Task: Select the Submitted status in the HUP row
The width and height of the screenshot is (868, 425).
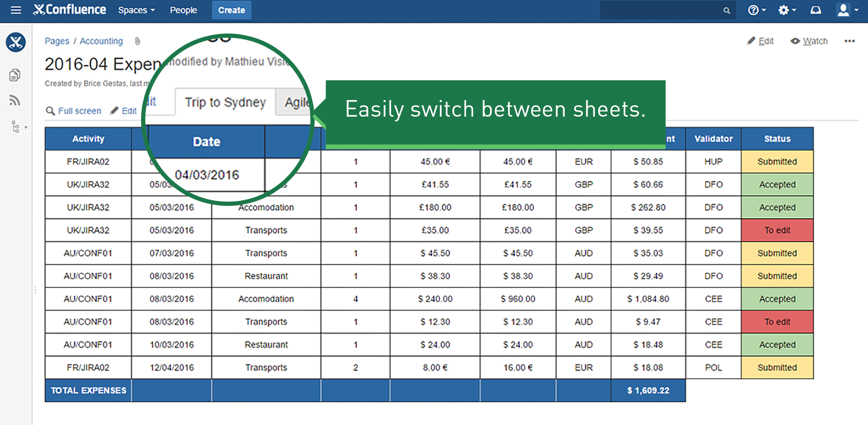Action: (x=777, y=161)
